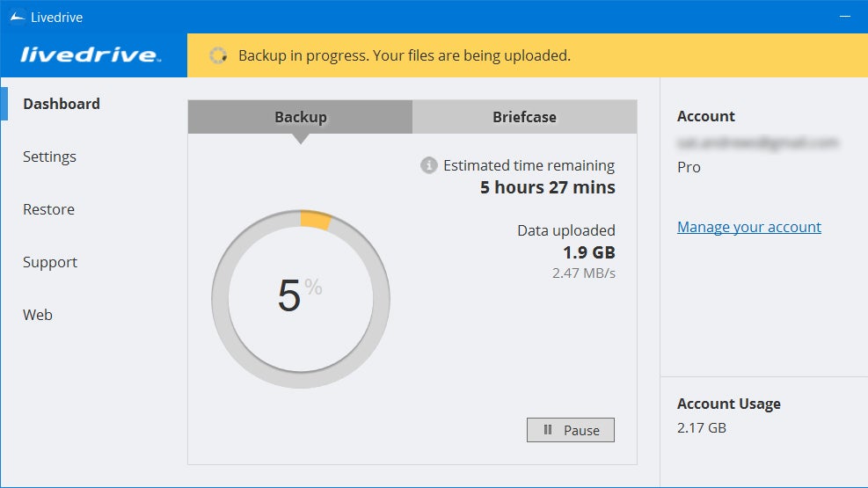Go to the Restore section

(x=48, y=209)
